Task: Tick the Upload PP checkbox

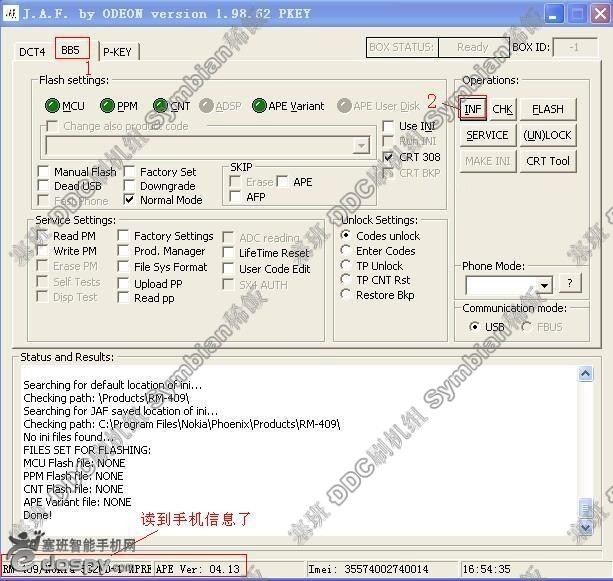Action: tap(123, 283)
